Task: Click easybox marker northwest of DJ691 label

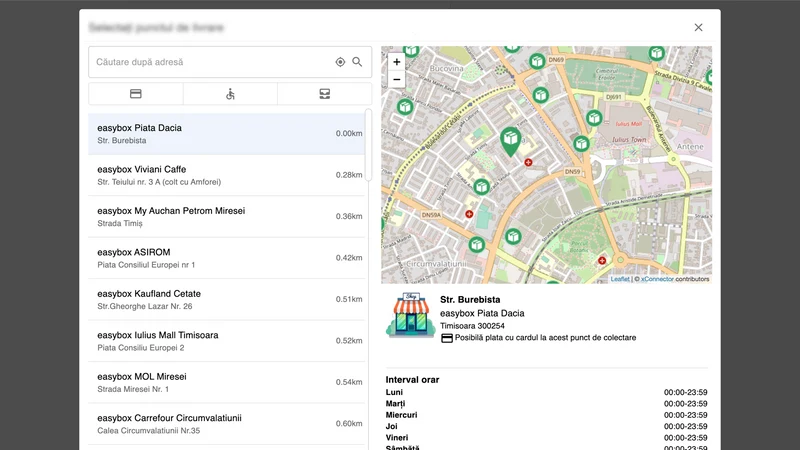Action: (540, 95)
